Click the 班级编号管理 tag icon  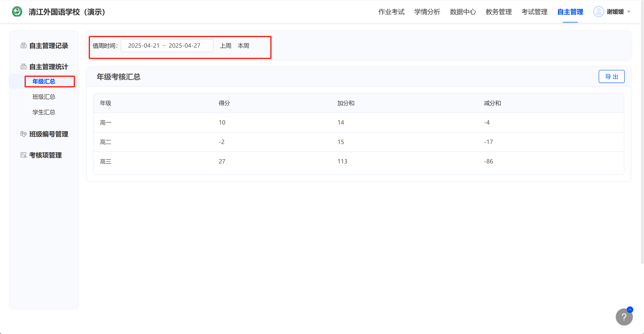pos(24,134)
